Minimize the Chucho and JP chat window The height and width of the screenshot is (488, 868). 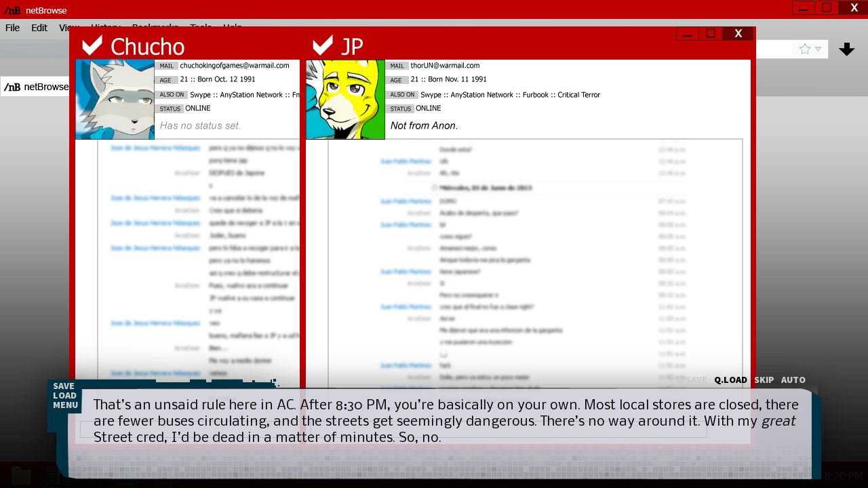click(687, 34)
